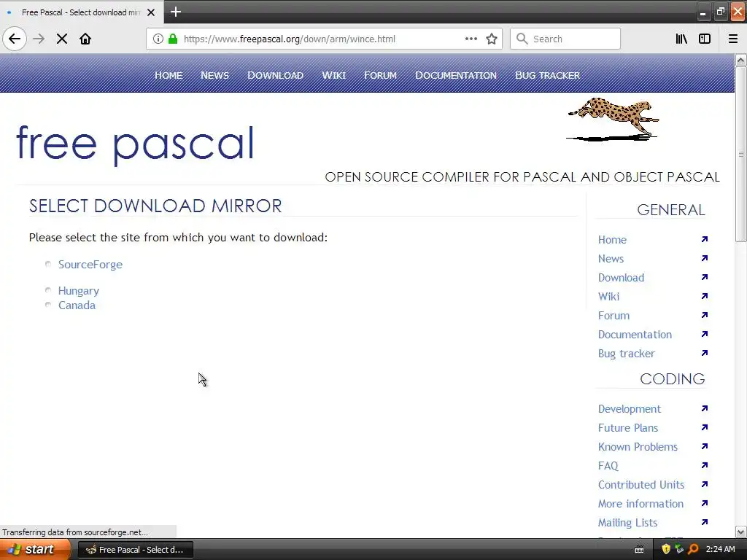The image size is (747, 560).
Task: Click the scrollbar up arrow
Action: coord(741,60)
